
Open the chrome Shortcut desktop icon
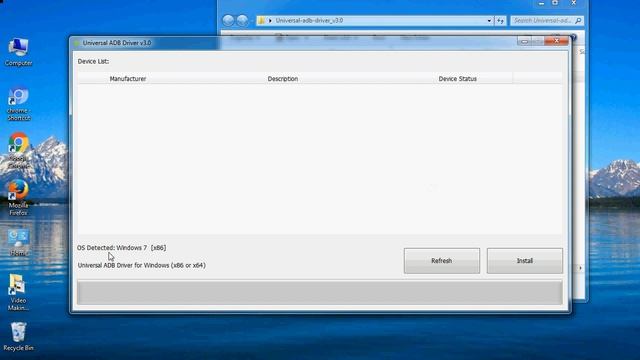(x=18, y=104)
